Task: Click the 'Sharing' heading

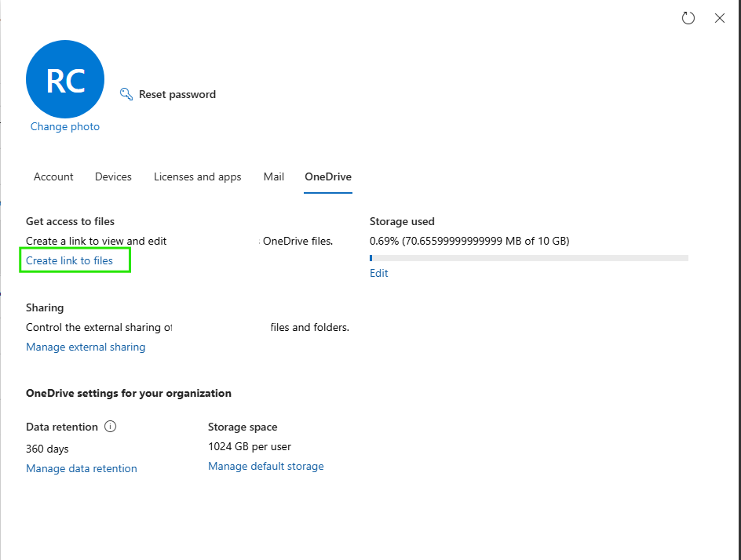Action: point(45,308)
